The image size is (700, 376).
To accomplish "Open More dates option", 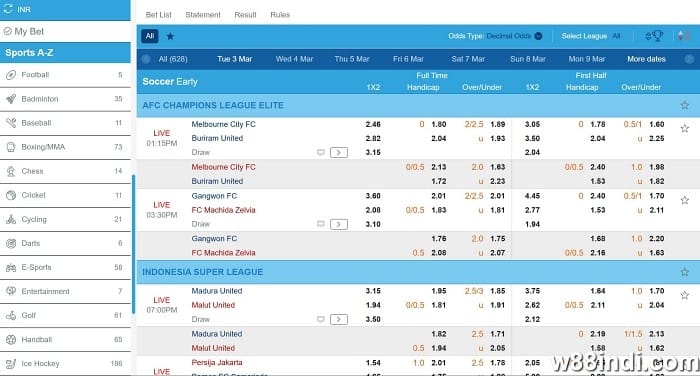I will 646,59.
